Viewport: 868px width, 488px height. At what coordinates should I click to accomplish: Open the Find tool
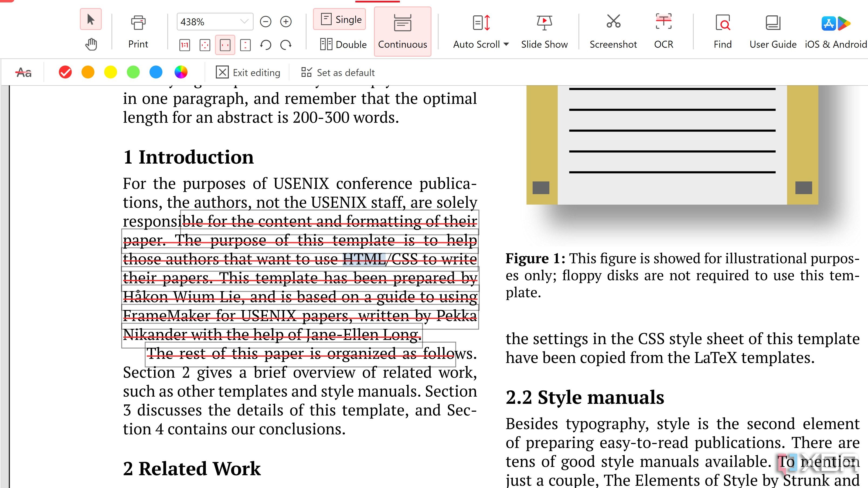coord(723,32)
